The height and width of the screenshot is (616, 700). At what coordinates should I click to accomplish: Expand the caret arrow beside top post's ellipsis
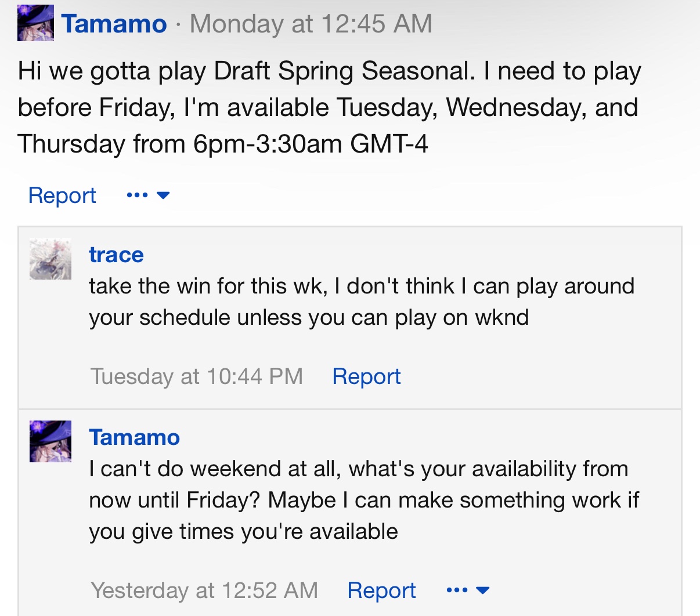point(164,195)
